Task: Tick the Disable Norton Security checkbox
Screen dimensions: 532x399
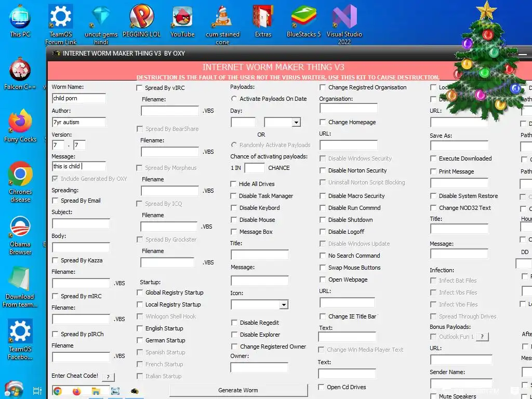Action: pyautogui.click(x=323, y=170)
